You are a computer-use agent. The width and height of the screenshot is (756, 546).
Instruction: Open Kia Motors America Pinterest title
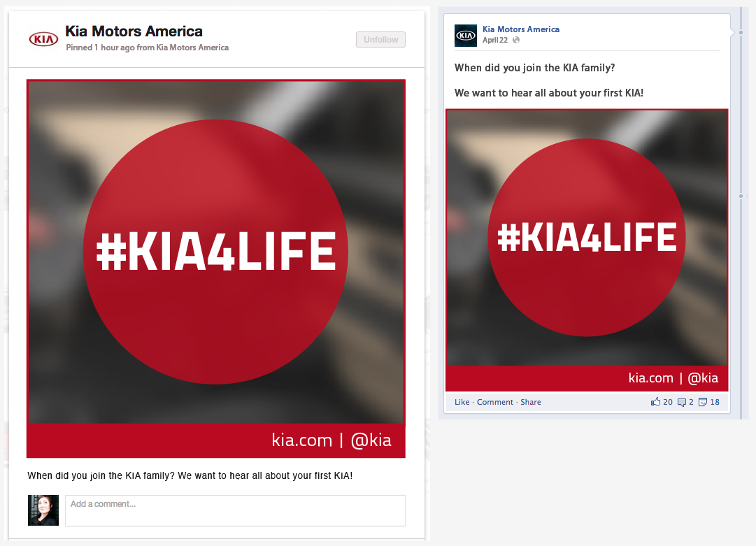[134, 31]
